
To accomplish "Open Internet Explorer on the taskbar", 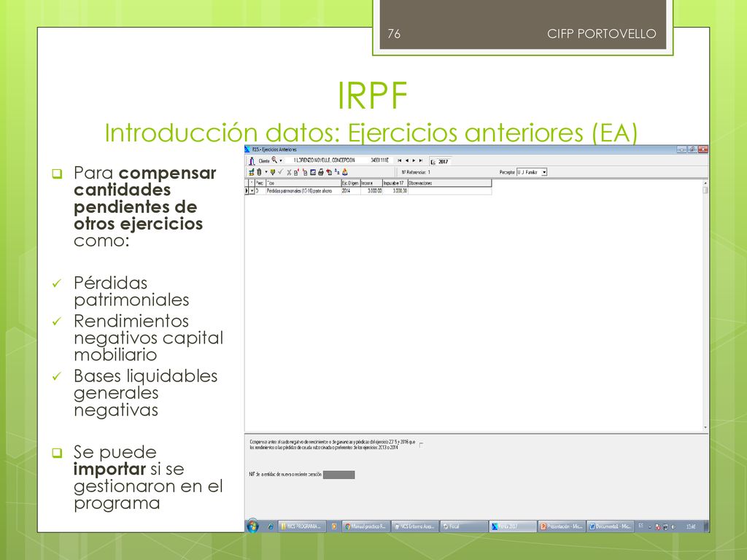I will (271, 526).
